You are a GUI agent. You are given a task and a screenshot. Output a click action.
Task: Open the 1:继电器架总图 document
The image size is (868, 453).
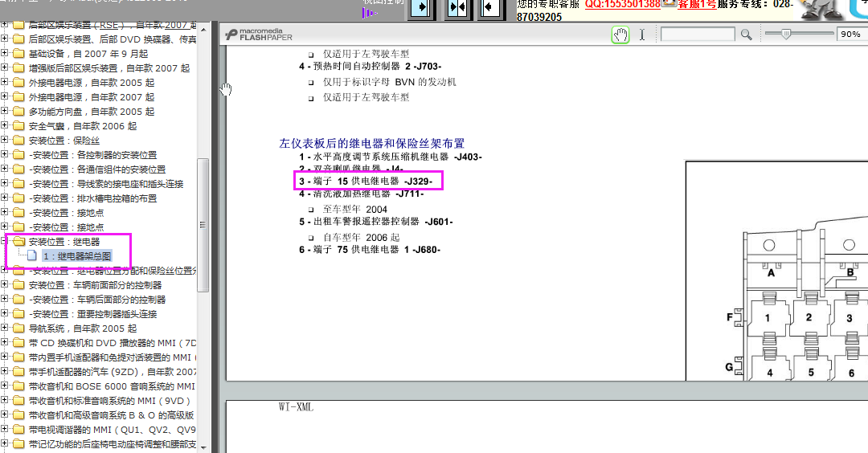(77, 256)
